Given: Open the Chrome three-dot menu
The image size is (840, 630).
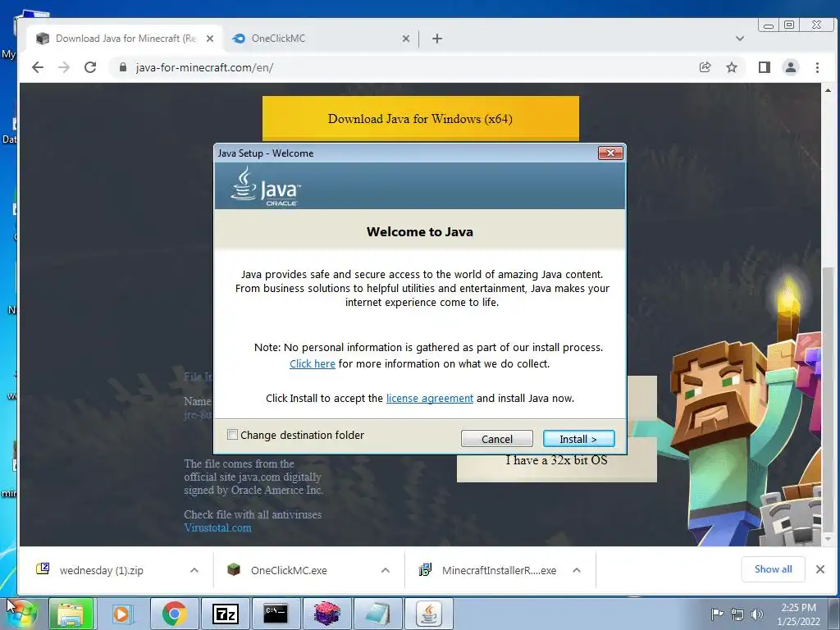Looking at the screenshot, I should click(817, 67).
